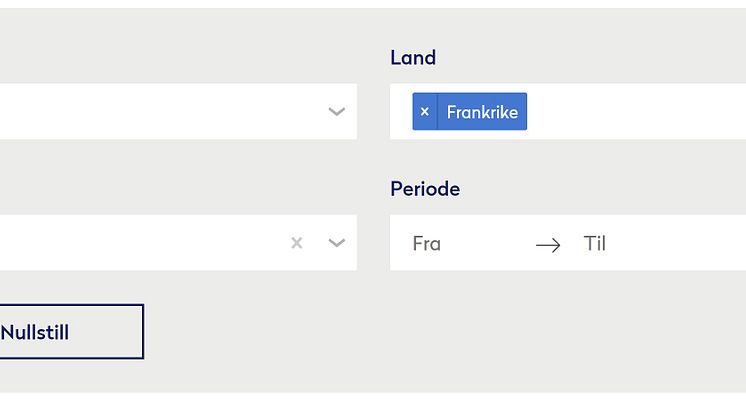Clear the lower-left dropdown selection
Image resolution: width=746 pixels, height=419 pixels.
296,243
